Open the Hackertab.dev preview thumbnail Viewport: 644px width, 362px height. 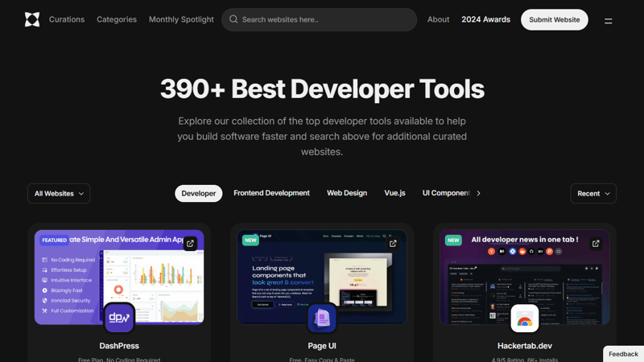525,277
